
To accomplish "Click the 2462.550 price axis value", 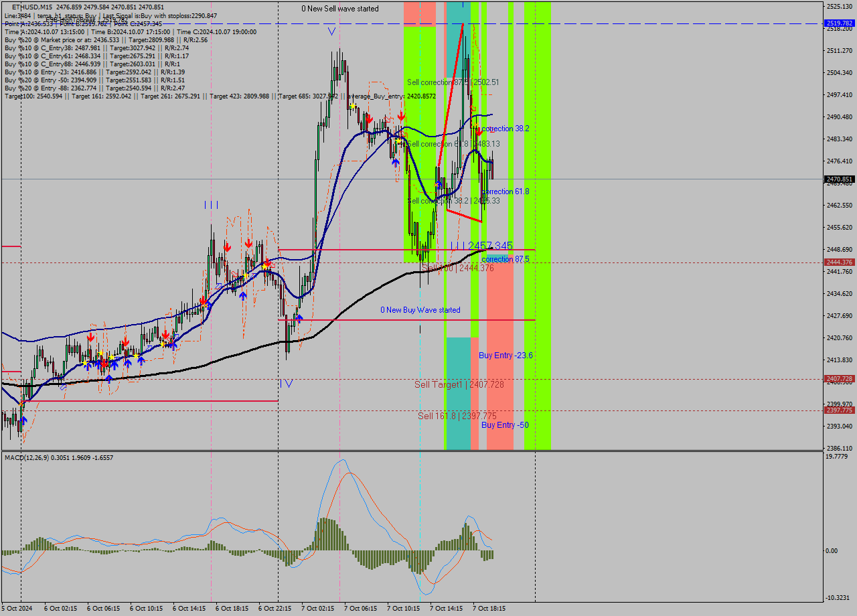I will [840, 206].
